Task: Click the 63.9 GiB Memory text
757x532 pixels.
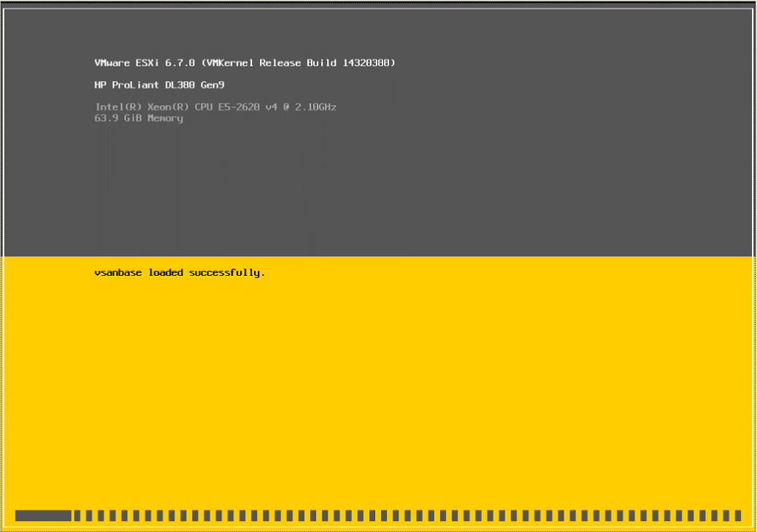Action: (x=139, y=118)
